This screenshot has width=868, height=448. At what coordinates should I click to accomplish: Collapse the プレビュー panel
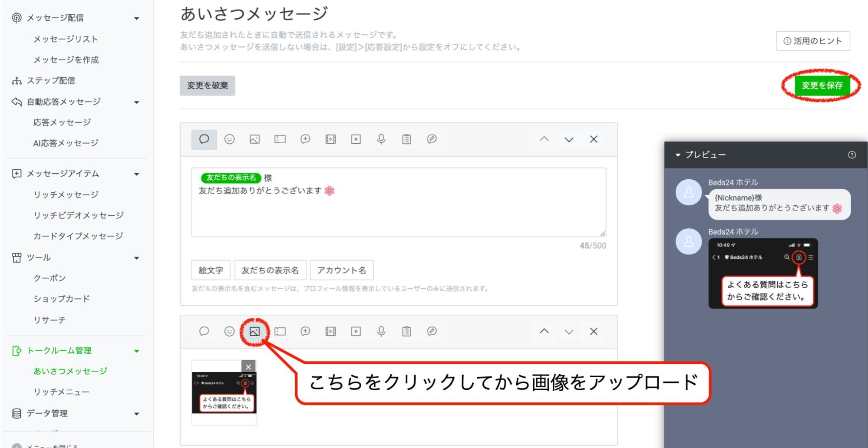coord(678,155)
